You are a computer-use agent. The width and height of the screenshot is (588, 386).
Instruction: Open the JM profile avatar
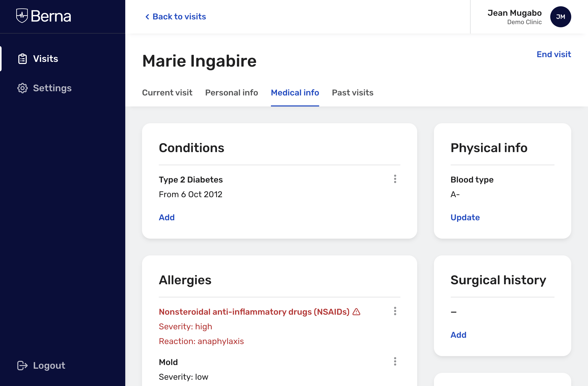(560, 17)
